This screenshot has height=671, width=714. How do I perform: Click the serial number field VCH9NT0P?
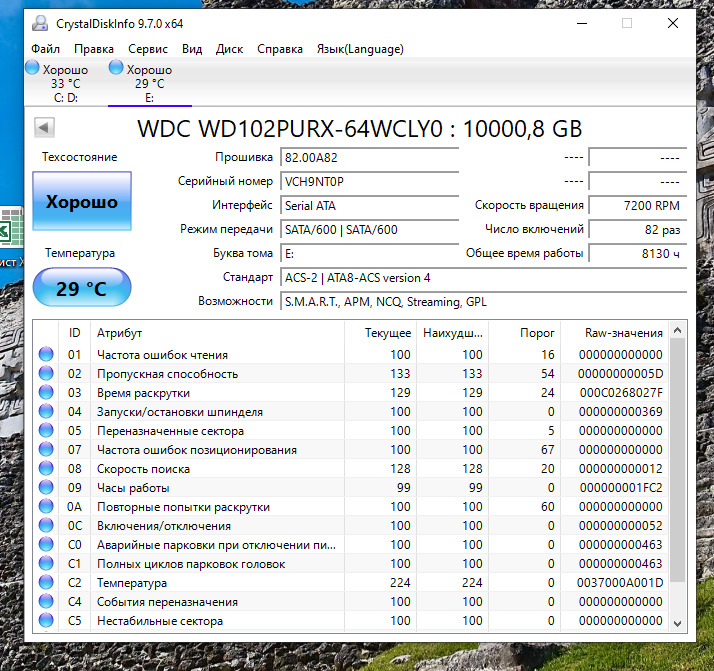[368, 182]
